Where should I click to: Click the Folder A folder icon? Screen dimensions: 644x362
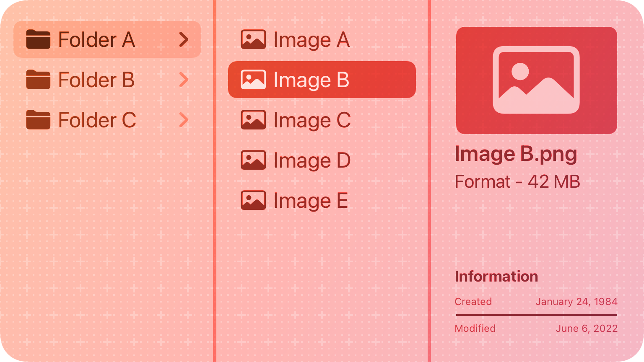(x=38, y=39)
